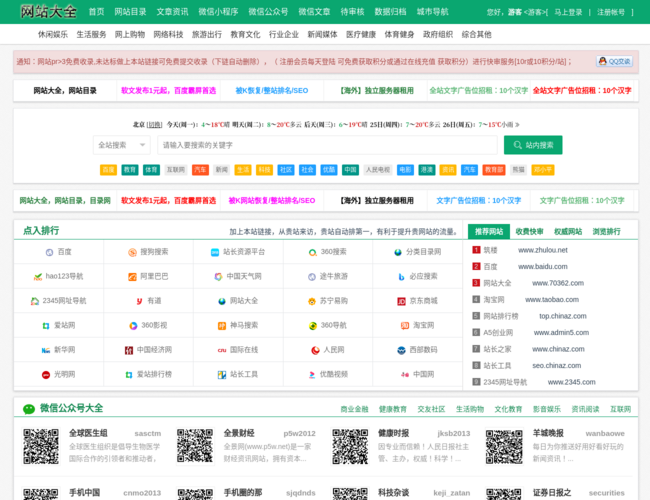Image resolution: width=650 pixels, height=500 pixels.
Task: Open the 首页 top menu item
Action: click(x=97, y=12)
